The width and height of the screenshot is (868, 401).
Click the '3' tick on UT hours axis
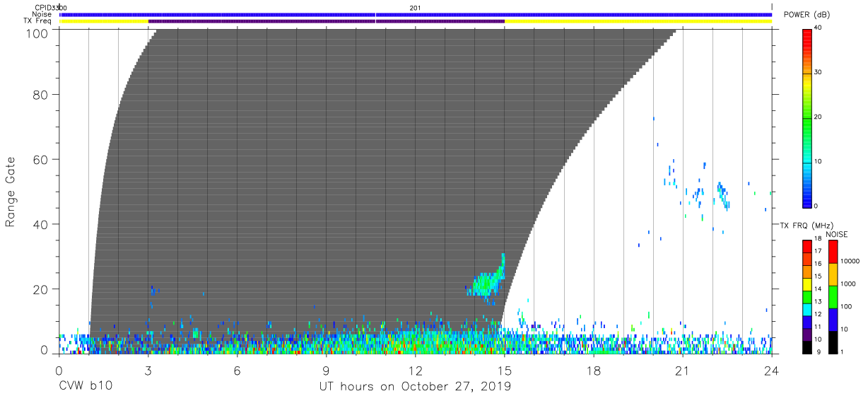click(x=148, y=371)
